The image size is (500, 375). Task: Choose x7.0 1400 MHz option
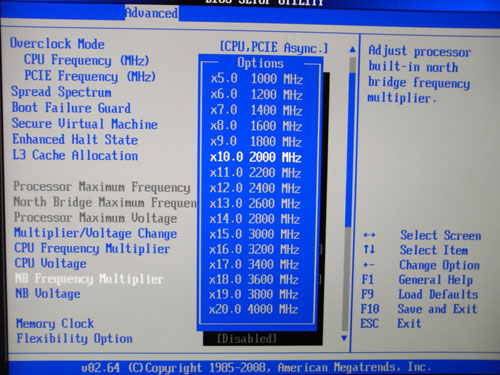pos(256,110)
